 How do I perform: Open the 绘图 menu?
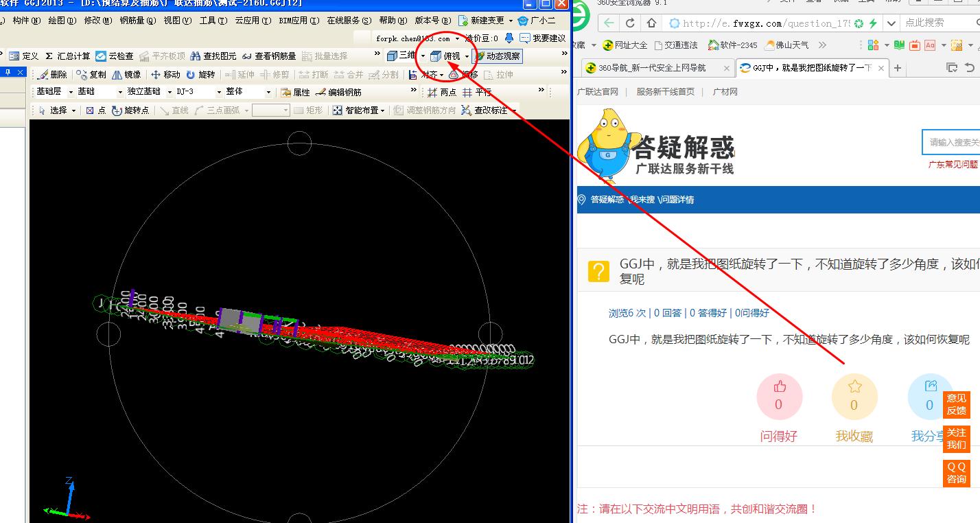(x=62, y=21)
